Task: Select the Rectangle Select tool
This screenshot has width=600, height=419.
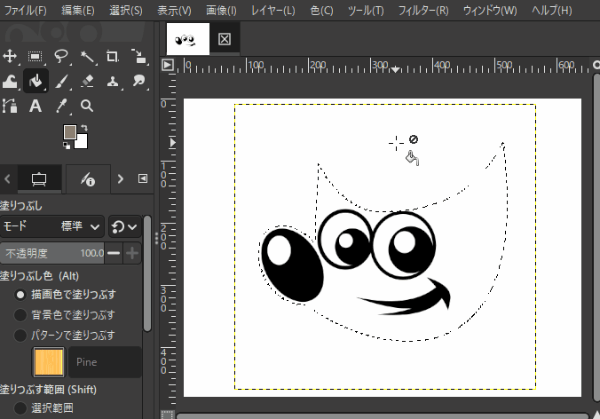Action: point(36,56)
